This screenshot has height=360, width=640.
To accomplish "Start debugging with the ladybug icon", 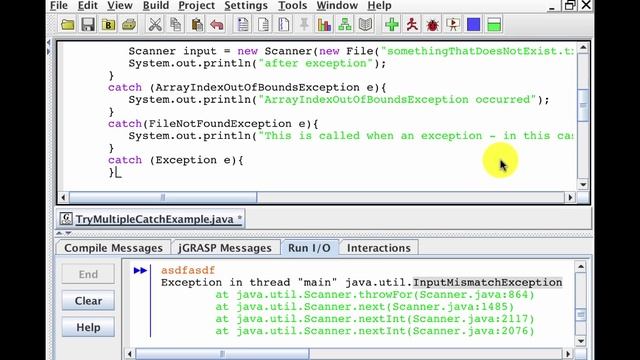I will [x=432, y=25].
